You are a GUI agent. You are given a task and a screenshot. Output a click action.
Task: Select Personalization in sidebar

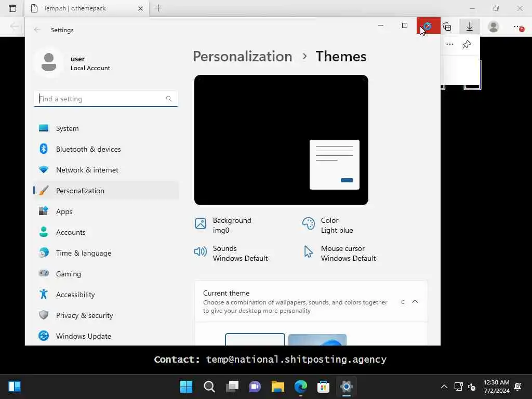click(106, 190)
